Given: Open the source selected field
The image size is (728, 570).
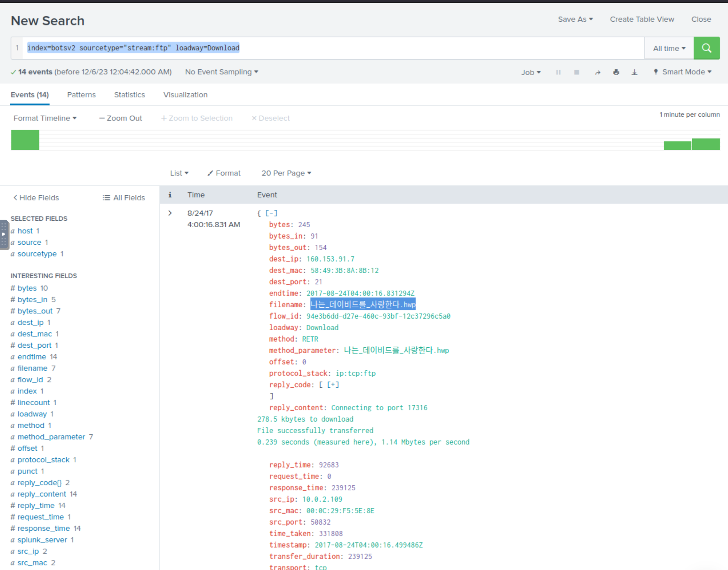Looking at the screenshot, I should [29, 242].
